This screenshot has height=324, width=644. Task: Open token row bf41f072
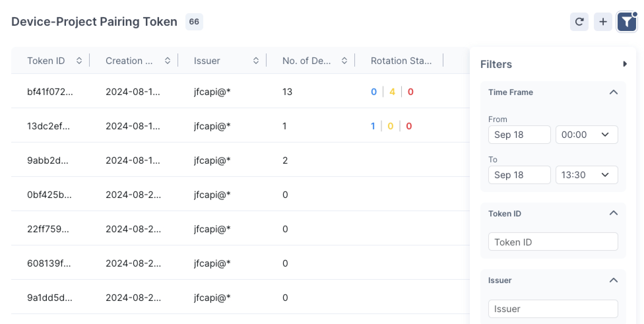50,92
